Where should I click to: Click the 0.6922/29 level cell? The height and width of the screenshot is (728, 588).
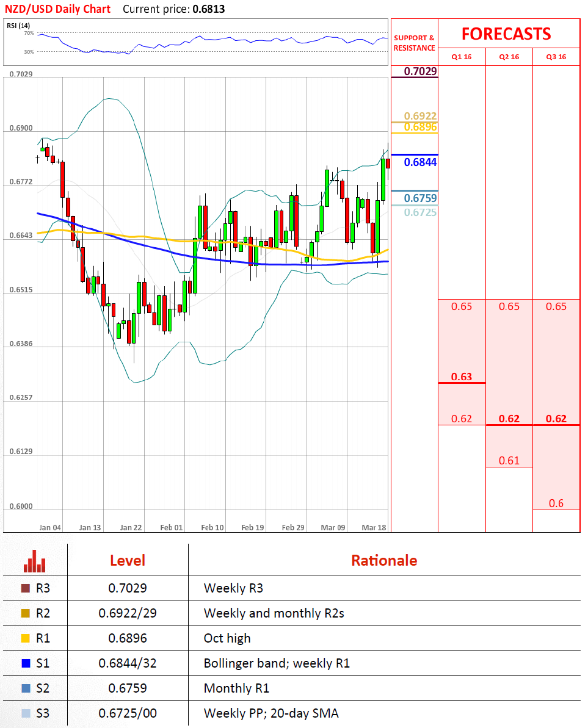pos(128,613)
